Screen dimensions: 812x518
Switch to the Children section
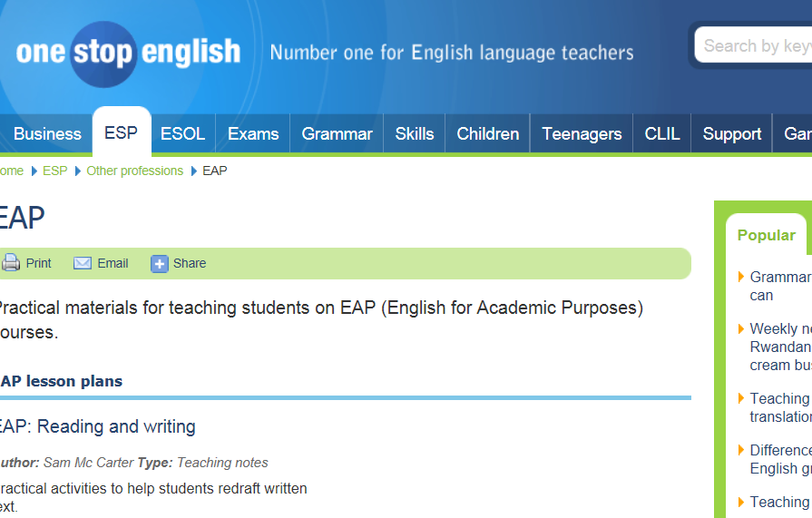click(x=488, y=134)
